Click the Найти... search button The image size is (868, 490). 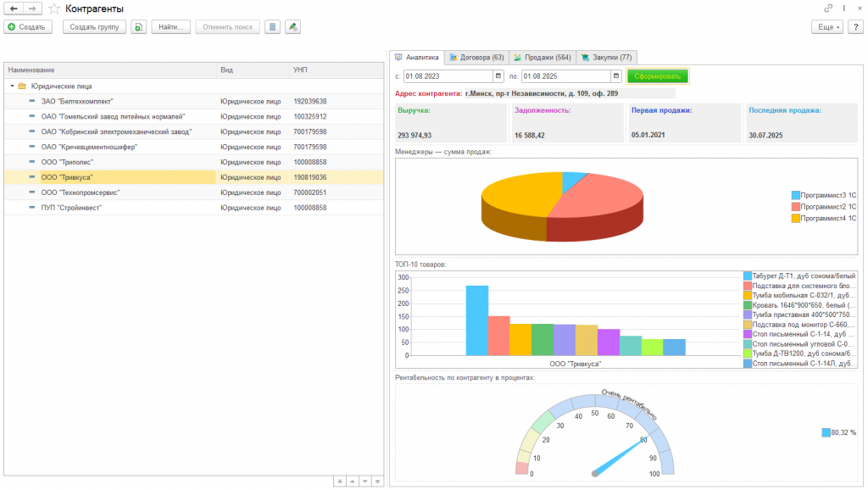coord(171,27)
